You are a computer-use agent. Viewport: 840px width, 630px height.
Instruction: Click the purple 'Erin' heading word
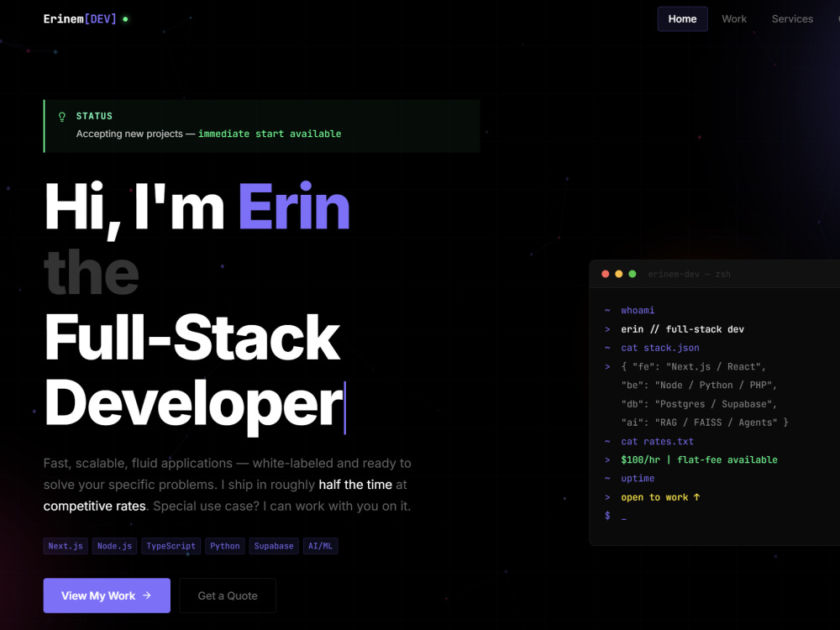(x=293, y=207)
